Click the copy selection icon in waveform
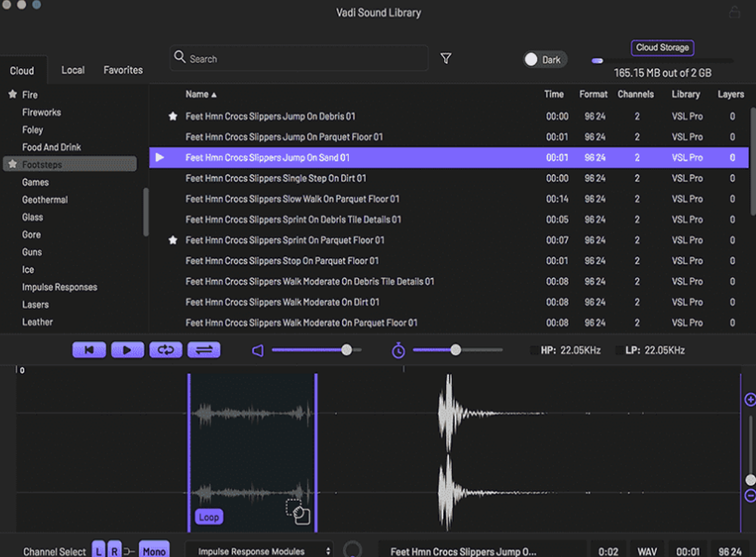 click(299, 512)
